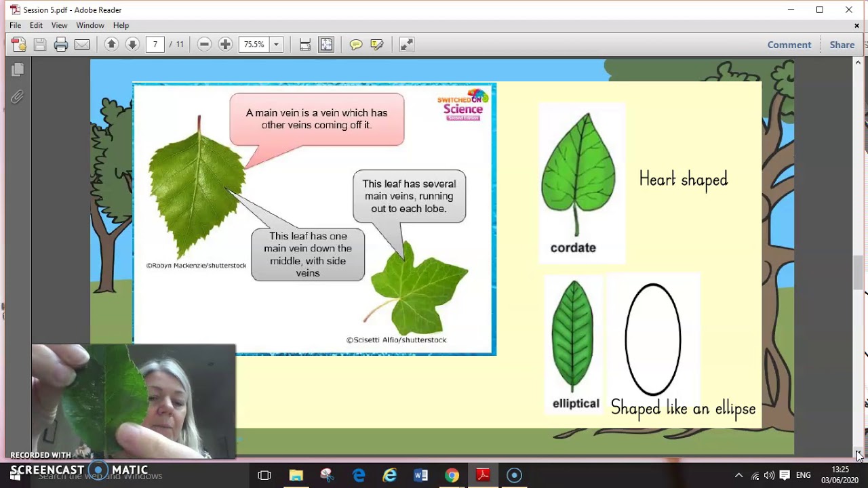Image resolution: width=868 pixels, height=488 pixels.
Task: Open Wi-Fi network settings tray icon
Action: coord(755,475)
